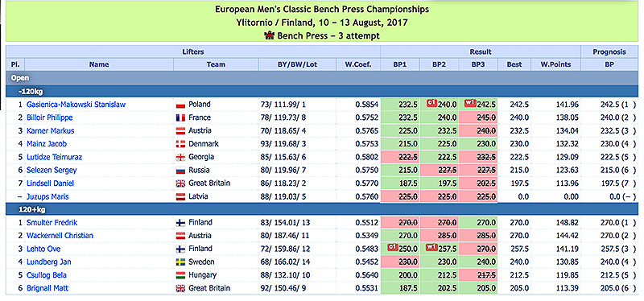Open lifter Gasienica-Makowski Stanislaw's profile
This screenshot has height=301, width=644.
[x=76, y=105]
